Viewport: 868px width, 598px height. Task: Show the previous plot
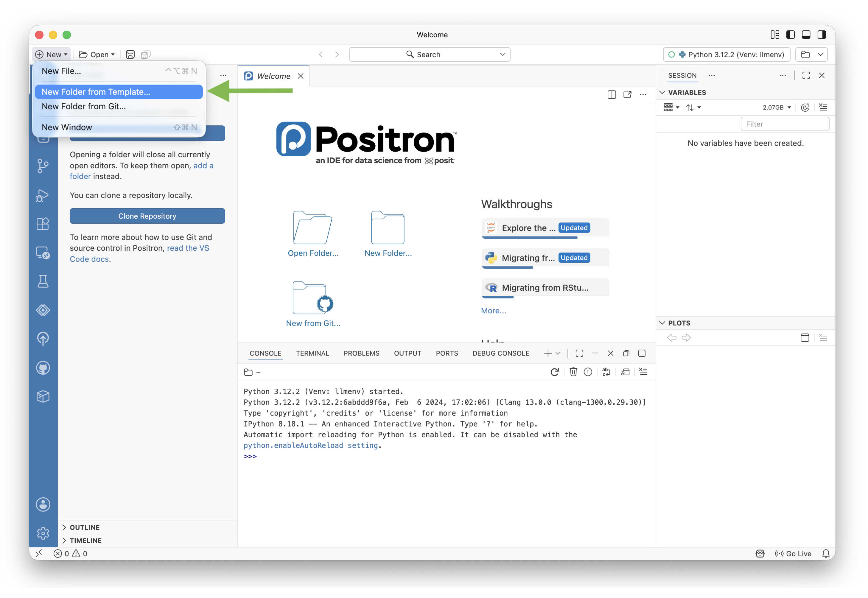pyautogui.click(x=672, y=338)
